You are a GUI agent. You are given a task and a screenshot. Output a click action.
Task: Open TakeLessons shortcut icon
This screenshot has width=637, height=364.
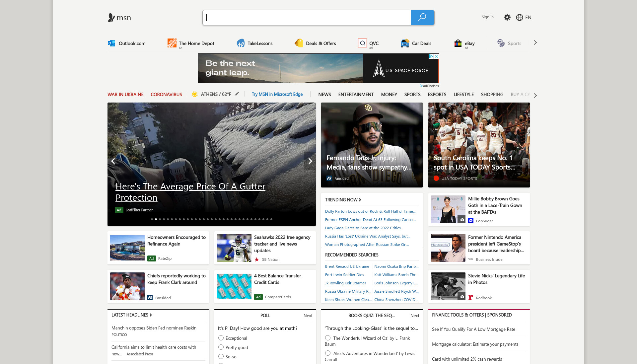241,43
